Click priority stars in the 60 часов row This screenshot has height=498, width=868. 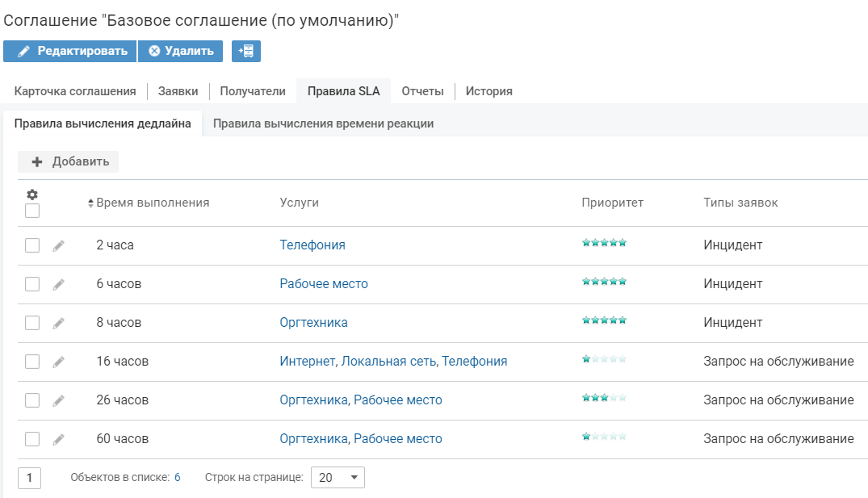[604, 436]
